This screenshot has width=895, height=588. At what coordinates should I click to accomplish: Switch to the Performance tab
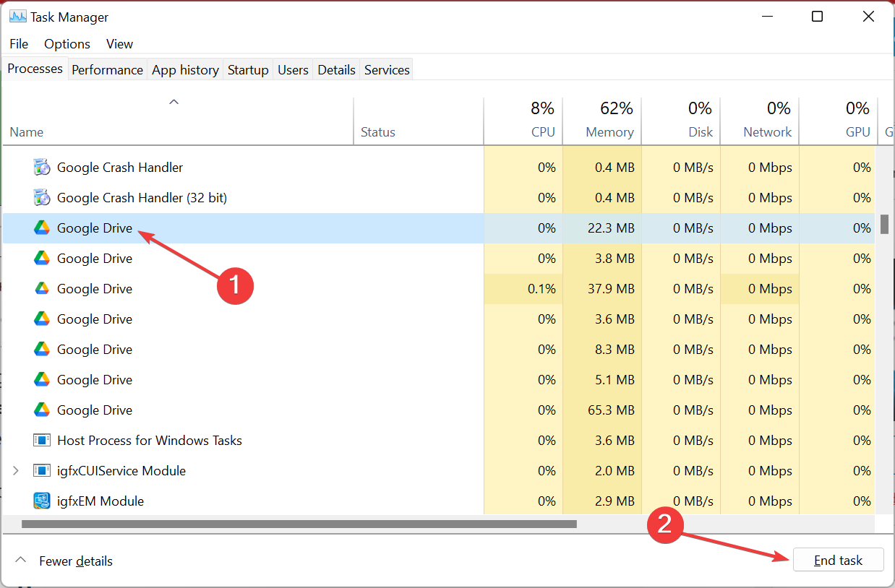click(107, 70)
